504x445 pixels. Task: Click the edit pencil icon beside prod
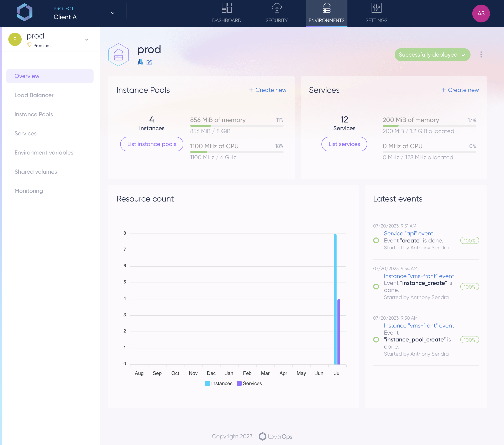tap(149, 62)
